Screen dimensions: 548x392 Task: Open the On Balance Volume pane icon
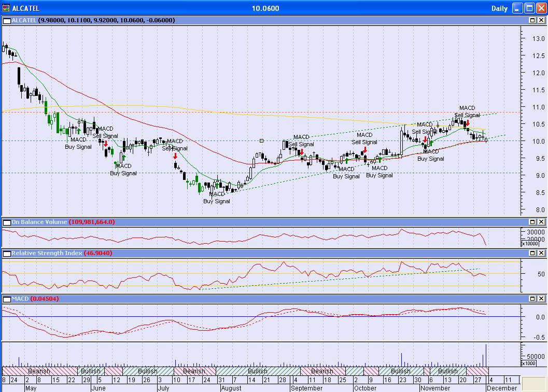tap(7, 222)
